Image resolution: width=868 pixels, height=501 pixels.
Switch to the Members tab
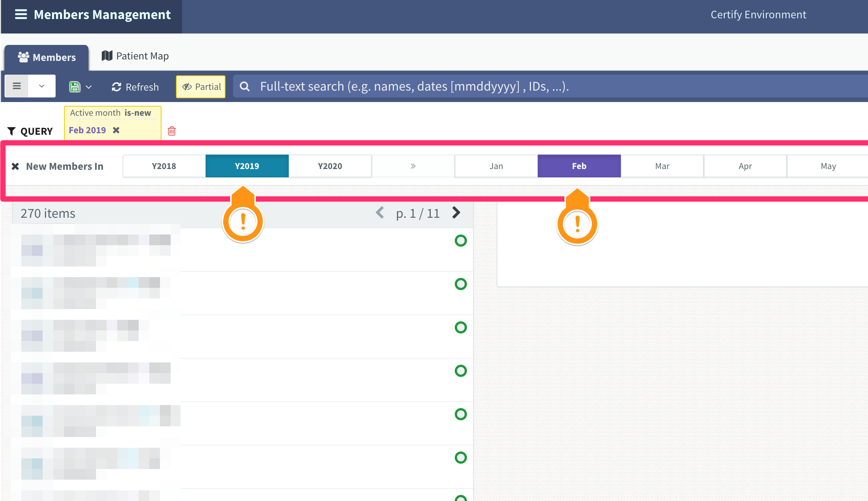pos(47,57)
